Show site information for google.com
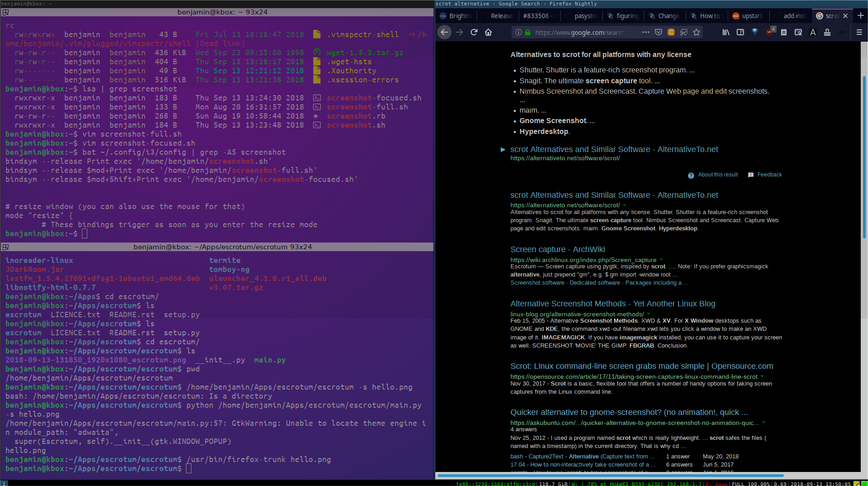Screen dimensions: 868x486 point(519,32)
